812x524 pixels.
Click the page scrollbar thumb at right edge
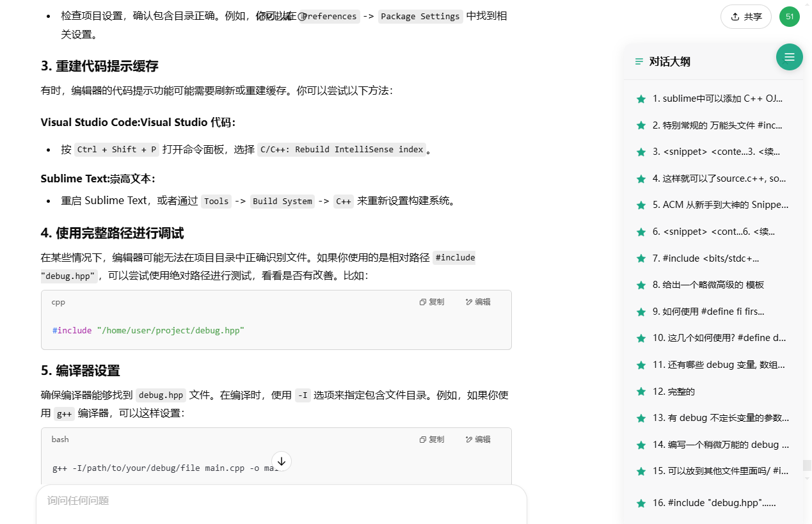[808, 465]
